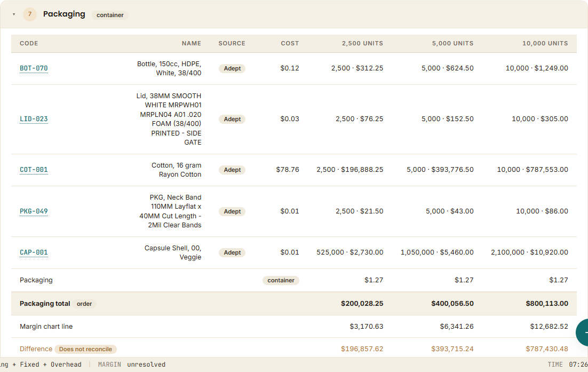Click the Adept badge in COT-001 row

coord(232,170)
